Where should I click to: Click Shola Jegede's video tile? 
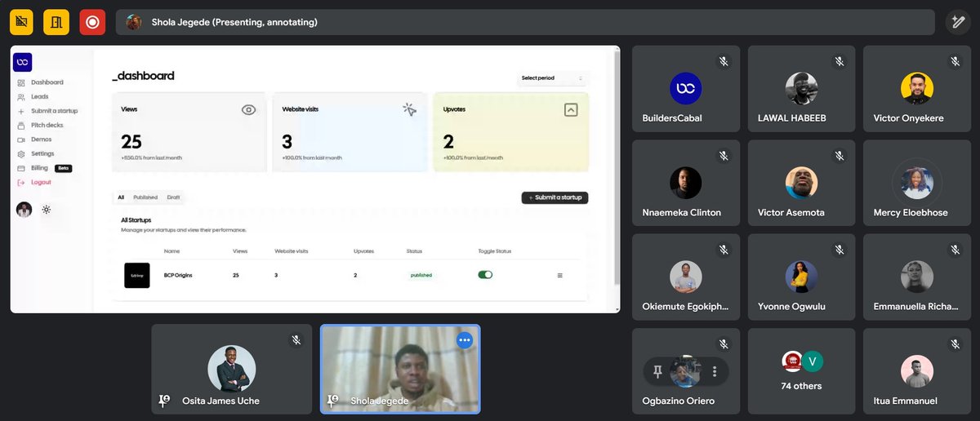tap(400, 370)
